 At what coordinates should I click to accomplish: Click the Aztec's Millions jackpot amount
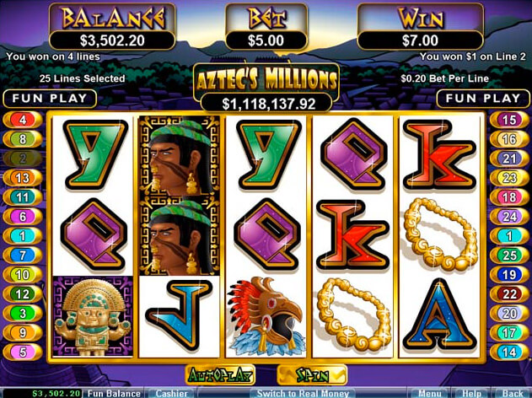pyautogui.click(x=266, y=104)
